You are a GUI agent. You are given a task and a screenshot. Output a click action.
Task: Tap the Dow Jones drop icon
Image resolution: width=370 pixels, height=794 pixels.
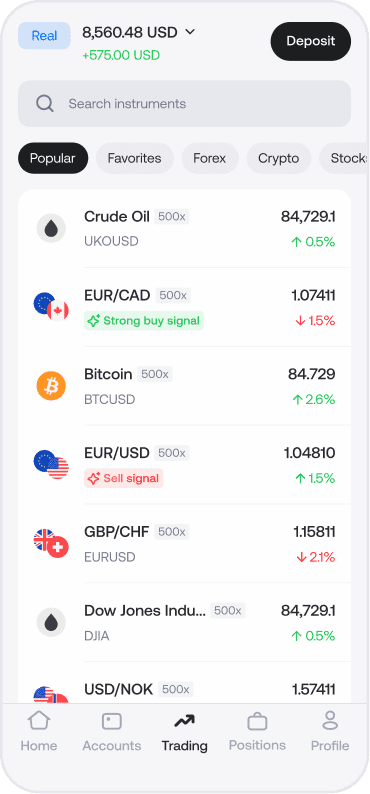(x=51, y=622)
